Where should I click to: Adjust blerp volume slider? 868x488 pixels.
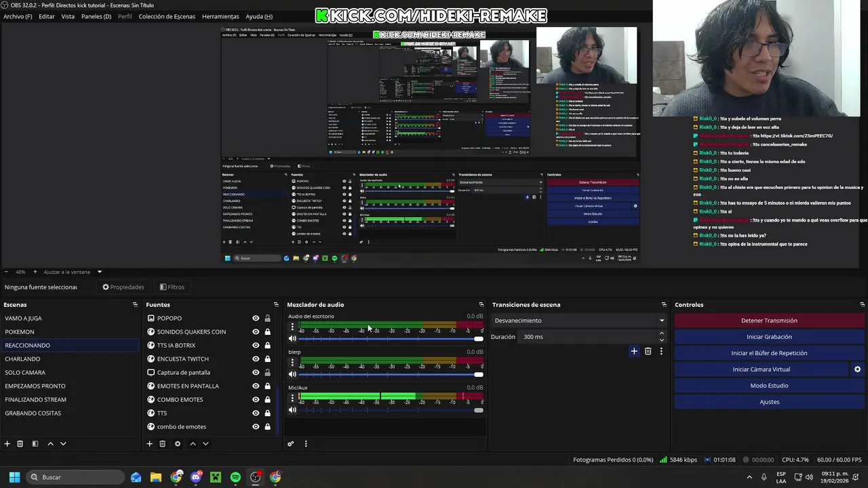pos(391,374)
